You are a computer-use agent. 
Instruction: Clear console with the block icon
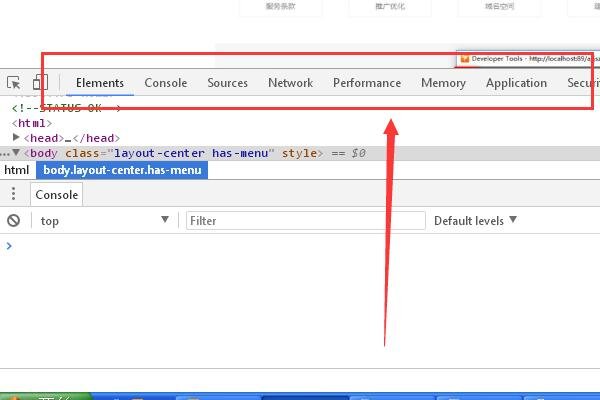tap(14, 221)
